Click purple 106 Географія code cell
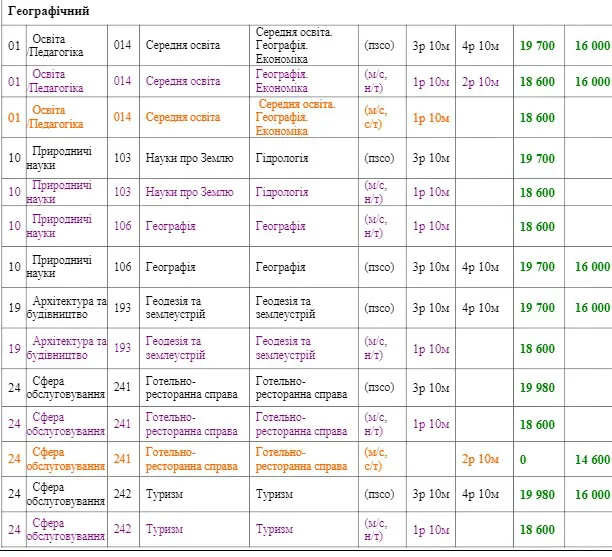This screenshot has width=612, height=557. tap(123, 226)
